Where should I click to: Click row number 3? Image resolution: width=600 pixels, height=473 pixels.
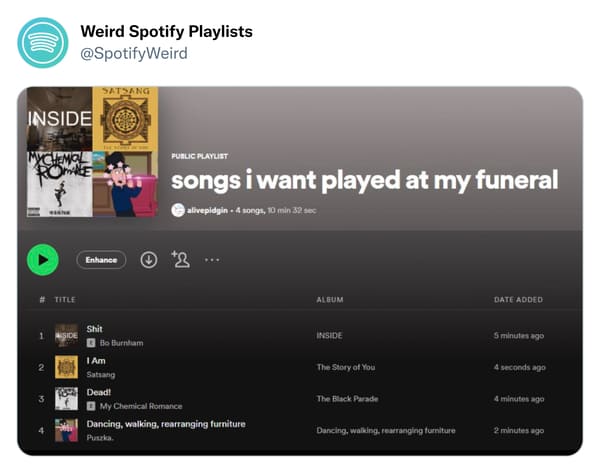pos(41,399)
